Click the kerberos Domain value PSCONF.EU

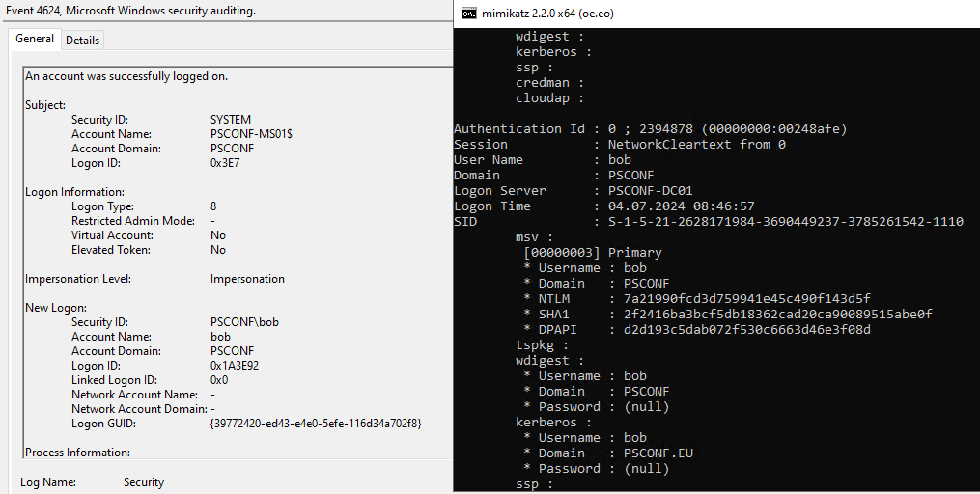(658, 453)
